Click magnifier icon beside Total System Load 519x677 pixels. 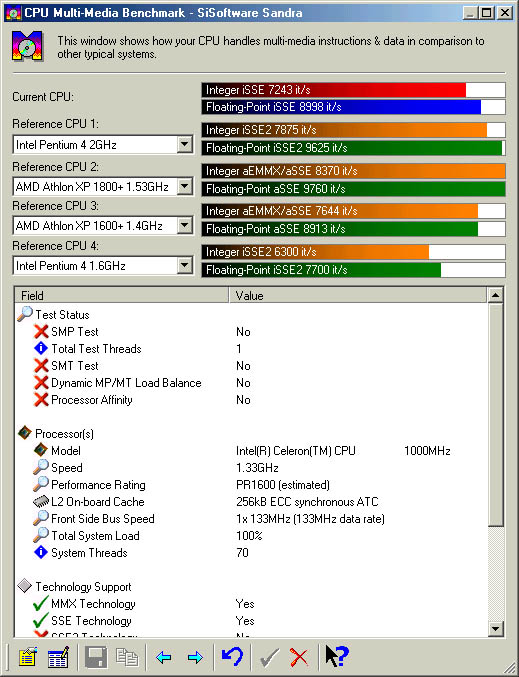[x=41, y=535]
